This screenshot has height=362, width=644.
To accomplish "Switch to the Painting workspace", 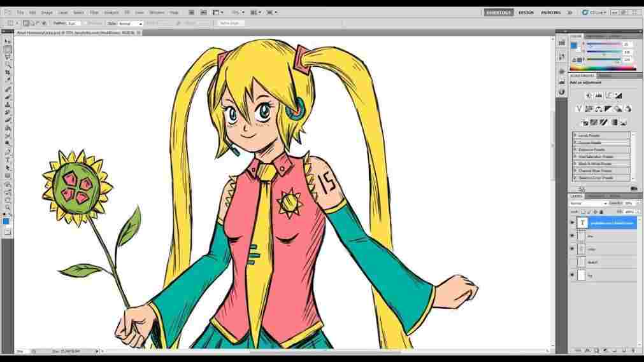I will click(551, 12).
